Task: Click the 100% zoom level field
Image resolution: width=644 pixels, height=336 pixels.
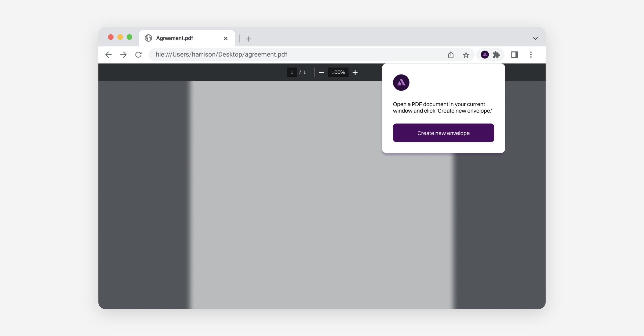Action: point(338,72)
